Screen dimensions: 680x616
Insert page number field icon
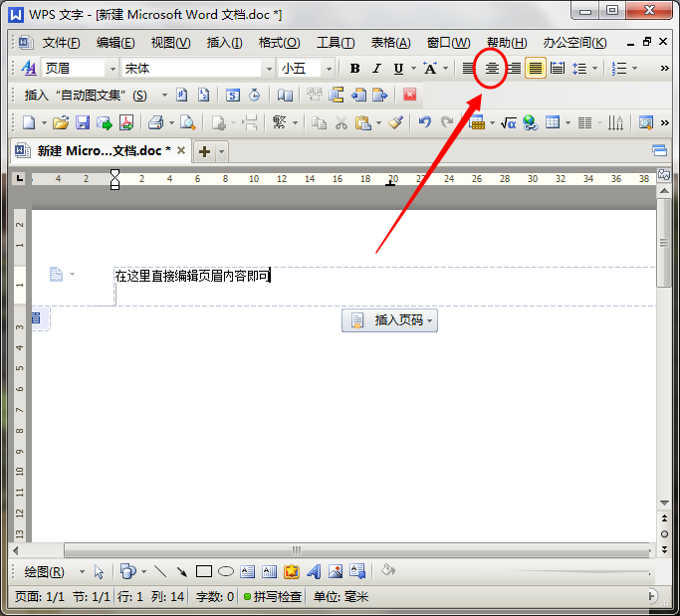click(182, 95)
